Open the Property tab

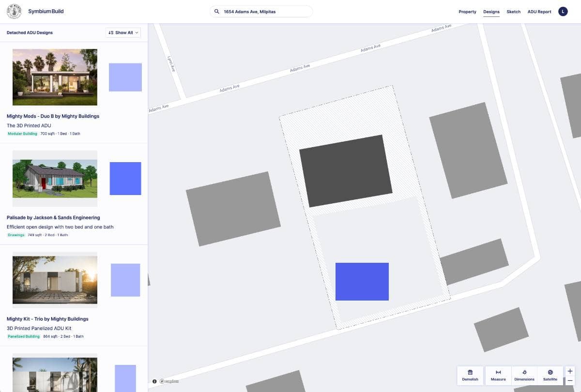click(x=467, y=12)
